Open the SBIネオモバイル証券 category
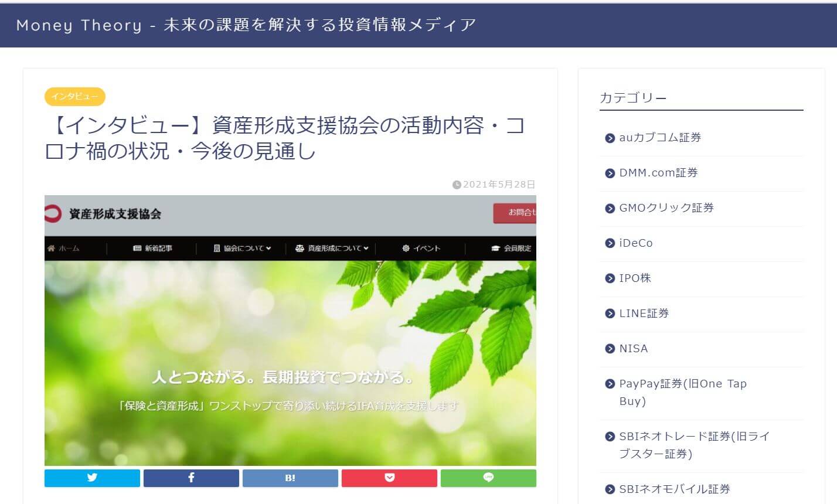This screenshot has height=504, width=837. pos(675,489)
